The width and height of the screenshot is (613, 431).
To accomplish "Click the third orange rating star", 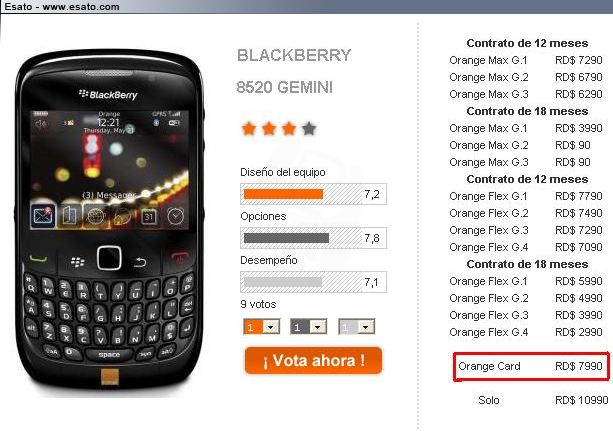I will 289,128.
